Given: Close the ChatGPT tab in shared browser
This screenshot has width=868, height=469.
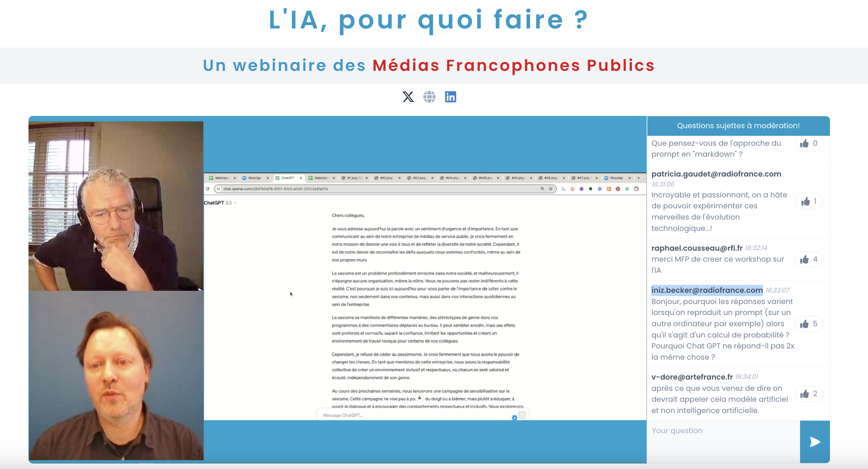Looking at the screenshot, I should (301, 178).
